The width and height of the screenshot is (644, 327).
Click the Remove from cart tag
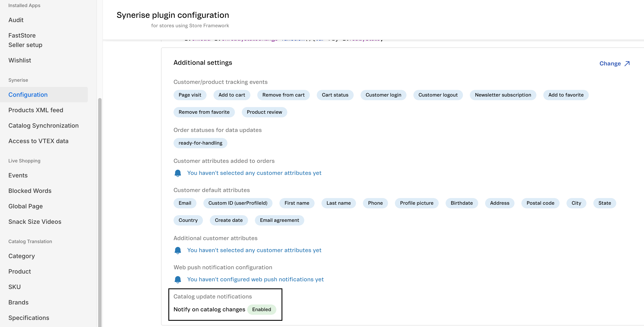coord(283,95)
